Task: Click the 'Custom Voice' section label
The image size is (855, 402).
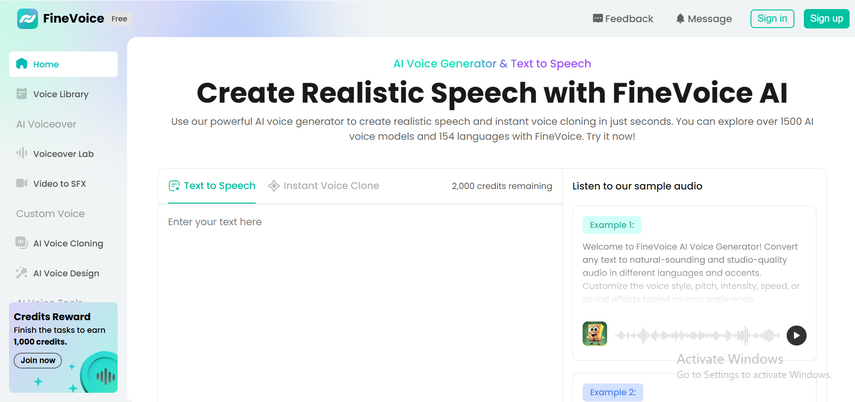Action: pyautogui.click(x=50, y=213)
